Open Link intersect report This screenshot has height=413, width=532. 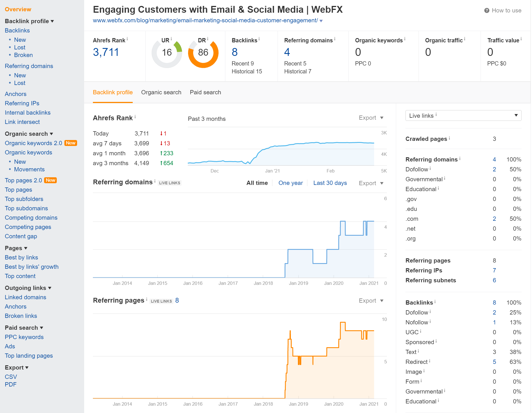pyautogui.click(x=22, y=122)
